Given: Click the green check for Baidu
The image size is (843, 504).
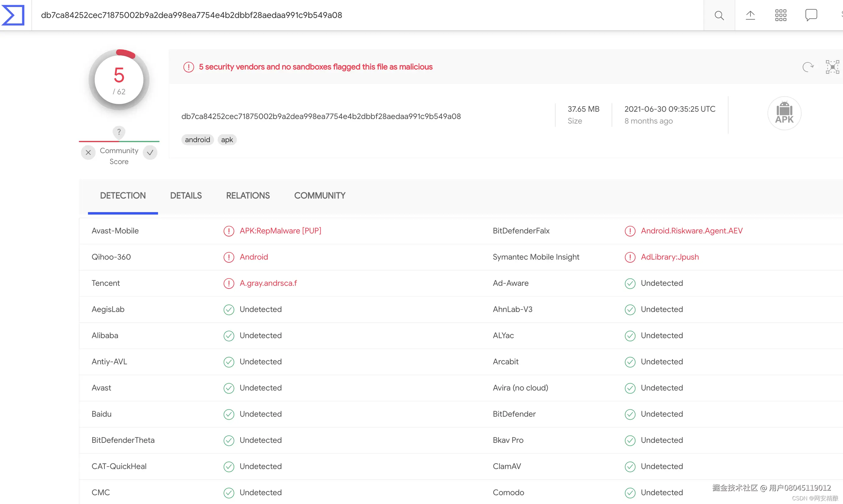Looking at the screenshot, I should [229, 414].
